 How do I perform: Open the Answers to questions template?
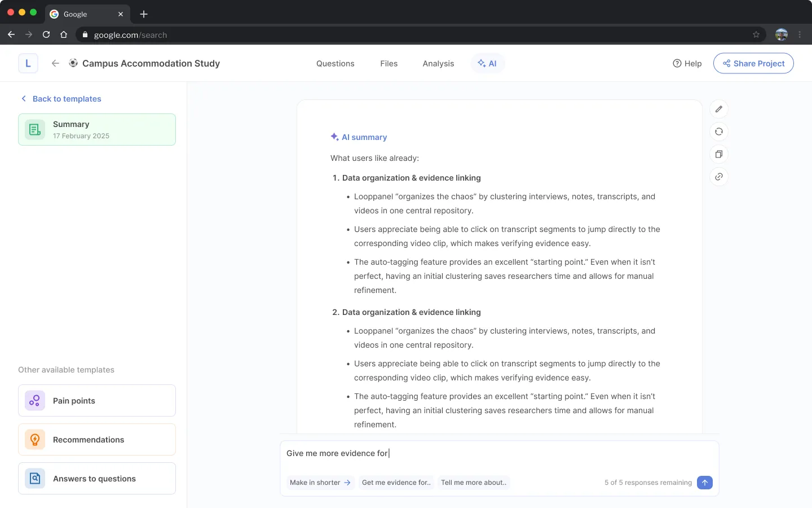pyautogui.click(x=97, y=479)
